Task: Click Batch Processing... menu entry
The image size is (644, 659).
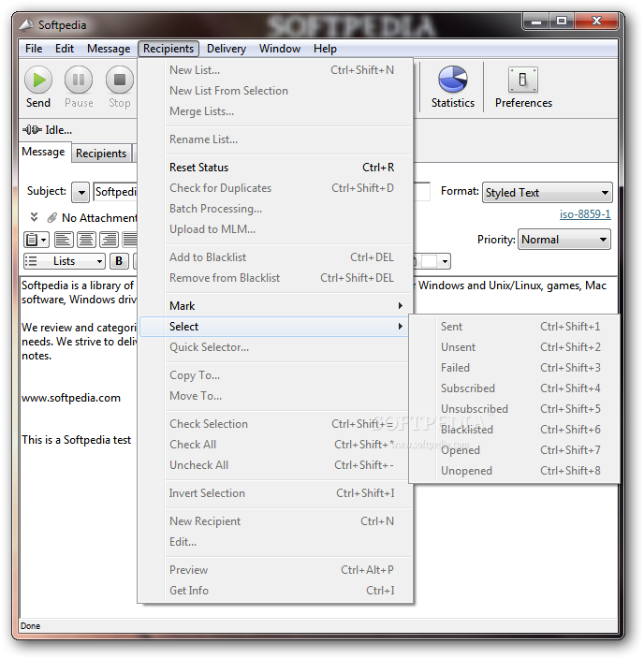Action: click(x=276, y=209)
